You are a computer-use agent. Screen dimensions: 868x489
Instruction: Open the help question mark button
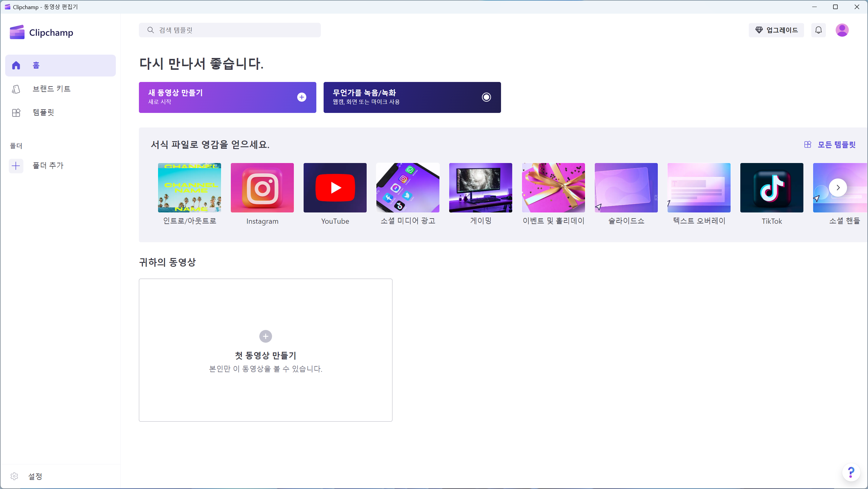click(x=851, y=472)
